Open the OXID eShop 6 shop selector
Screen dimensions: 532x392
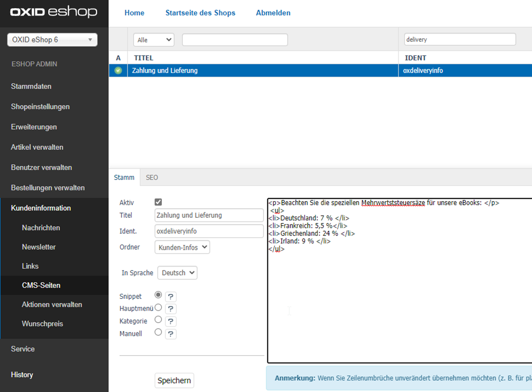pyautogui.click(x=52, y=40)
